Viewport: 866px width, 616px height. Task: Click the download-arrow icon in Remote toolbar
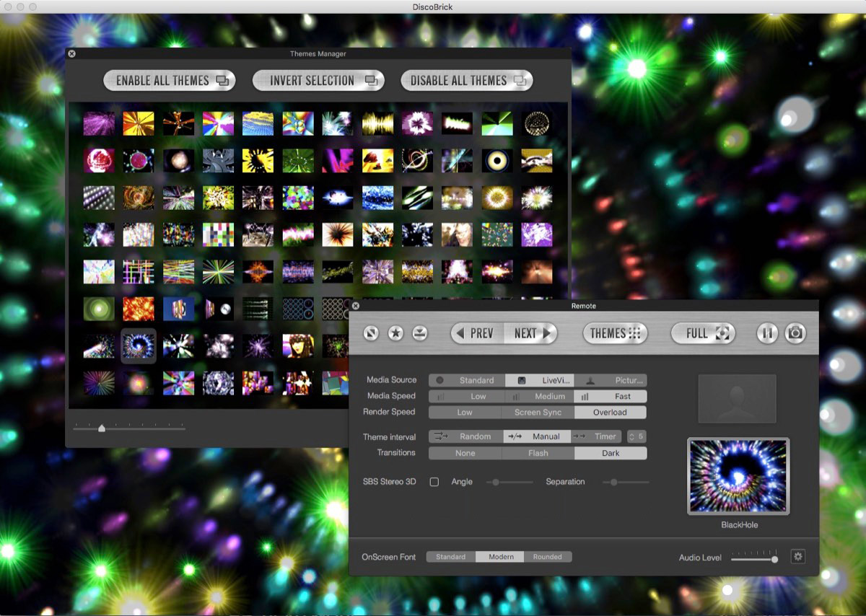point(419,333)
